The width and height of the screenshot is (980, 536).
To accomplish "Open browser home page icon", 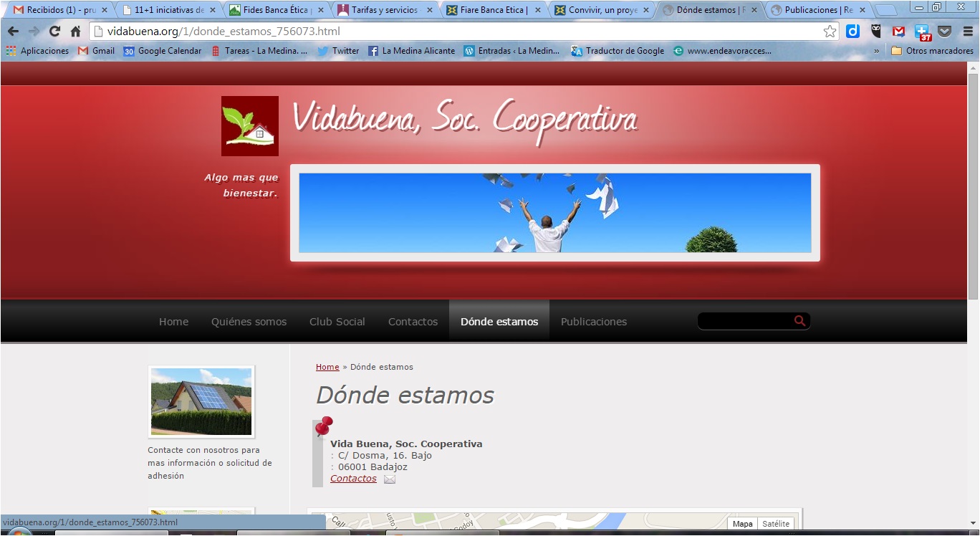I will (x=75, y=32).
